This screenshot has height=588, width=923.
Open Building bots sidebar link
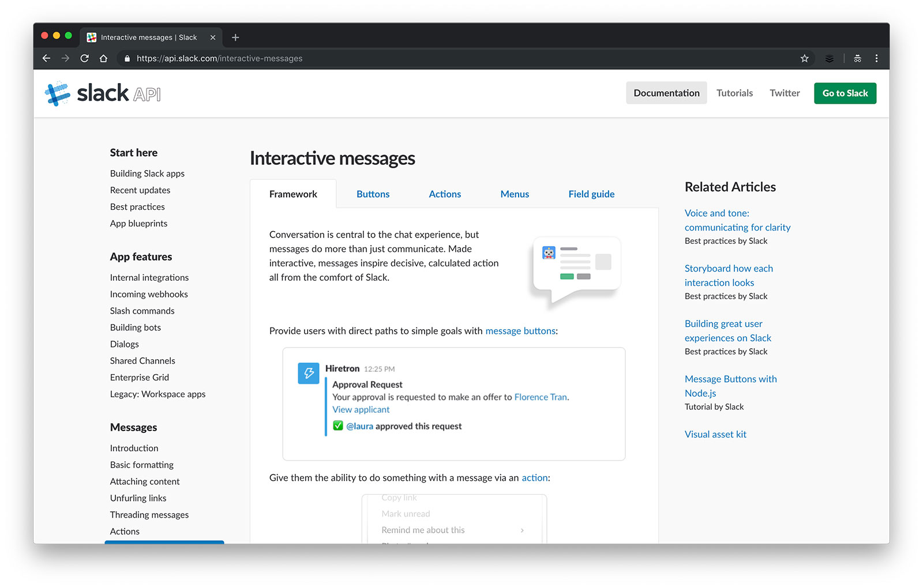(x=136, y=327)
